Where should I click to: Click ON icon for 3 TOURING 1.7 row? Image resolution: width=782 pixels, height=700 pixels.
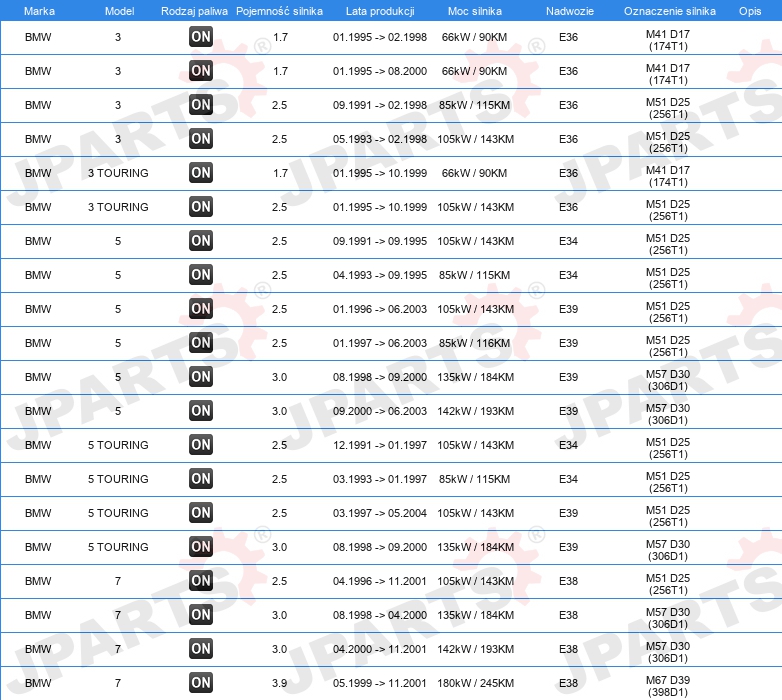201,173
